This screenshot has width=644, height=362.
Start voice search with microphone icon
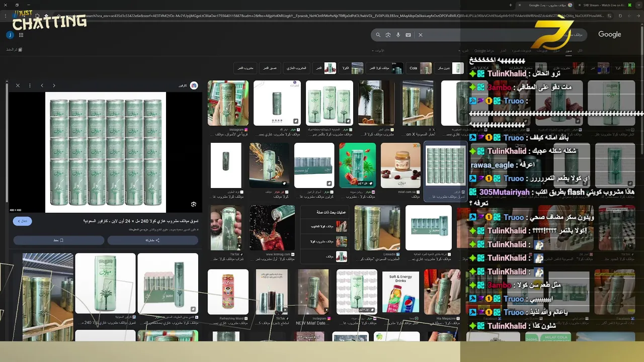398,35
